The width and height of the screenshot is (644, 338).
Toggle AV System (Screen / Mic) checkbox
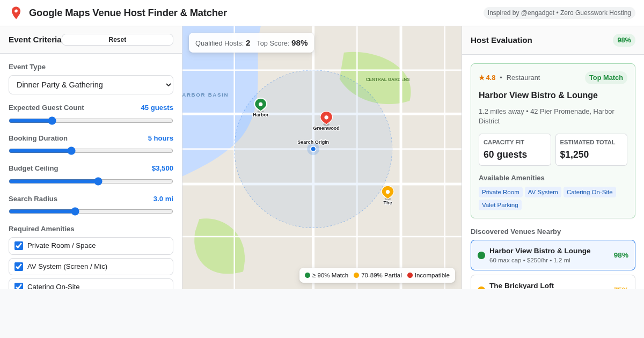[x=19, y=267]
